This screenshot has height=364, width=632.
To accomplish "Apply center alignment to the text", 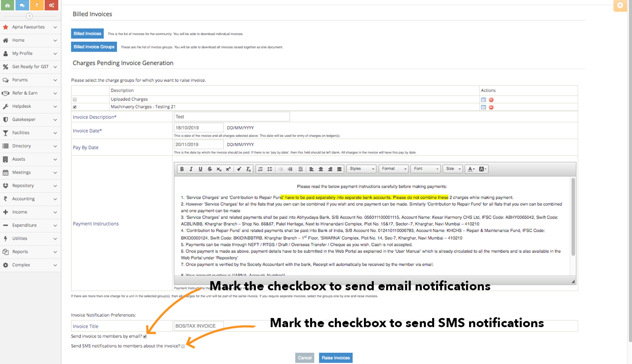I will pos(321,169).
